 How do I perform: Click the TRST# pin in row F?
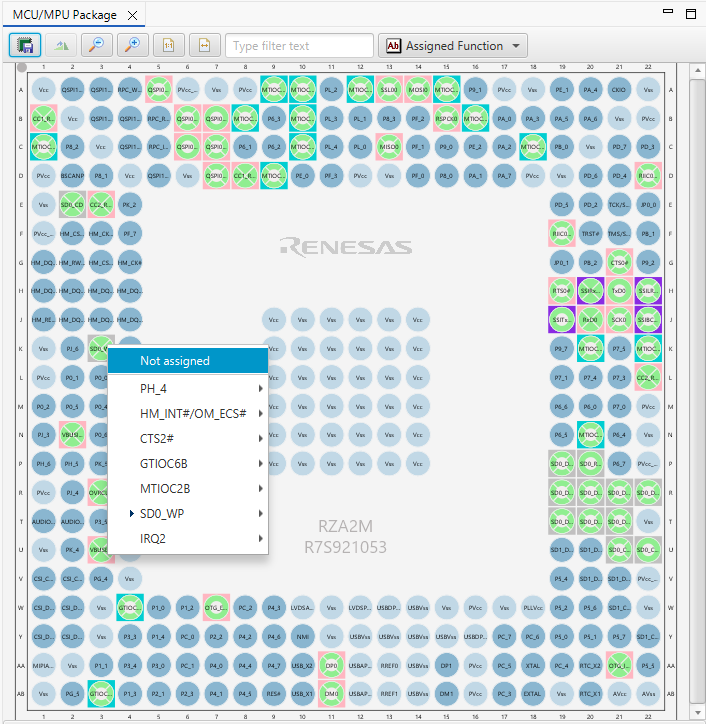click(590, 234)
